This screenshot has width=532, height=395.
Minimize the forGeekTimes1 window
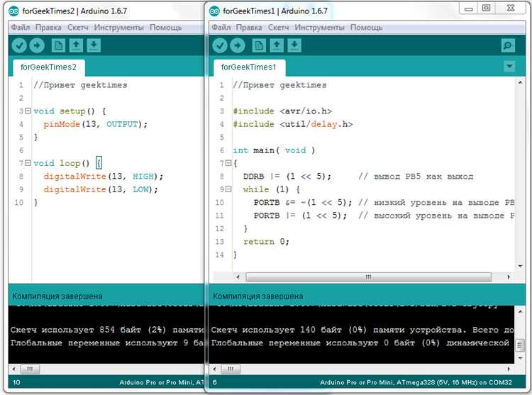(x=469, y=9)
